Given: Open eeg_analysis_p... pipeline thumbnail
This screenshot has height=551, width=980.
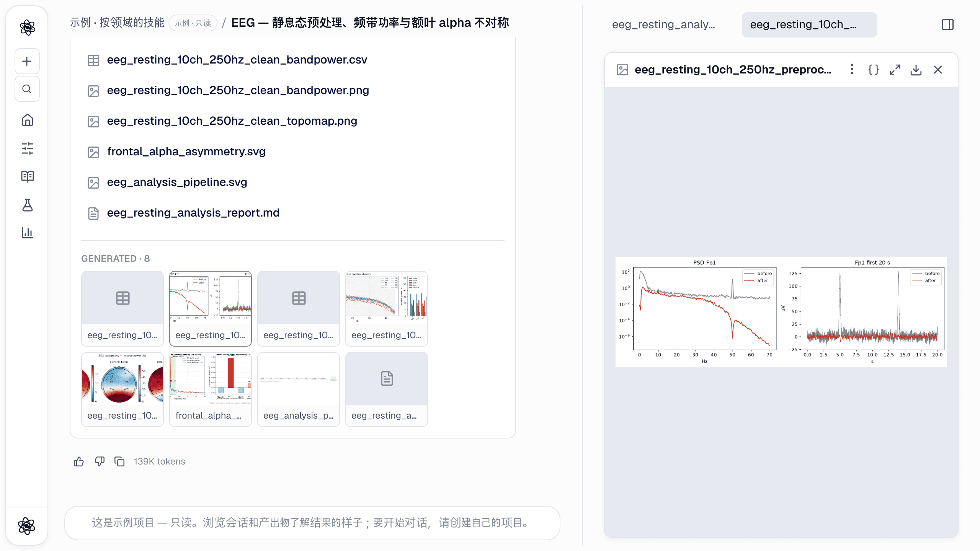Looking at the screenshot, I should tap(299, 389).
